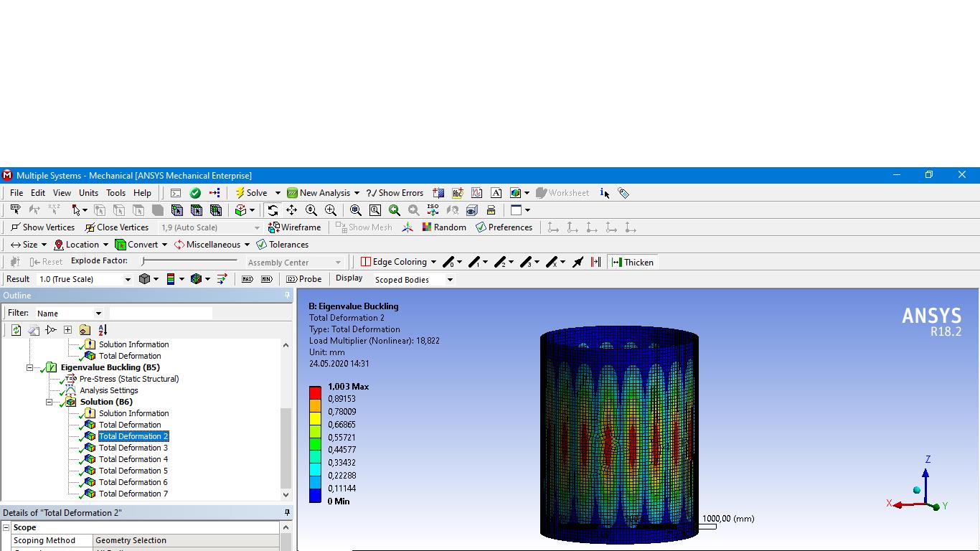Click the Rotate view tool icon

coord(273,210)
